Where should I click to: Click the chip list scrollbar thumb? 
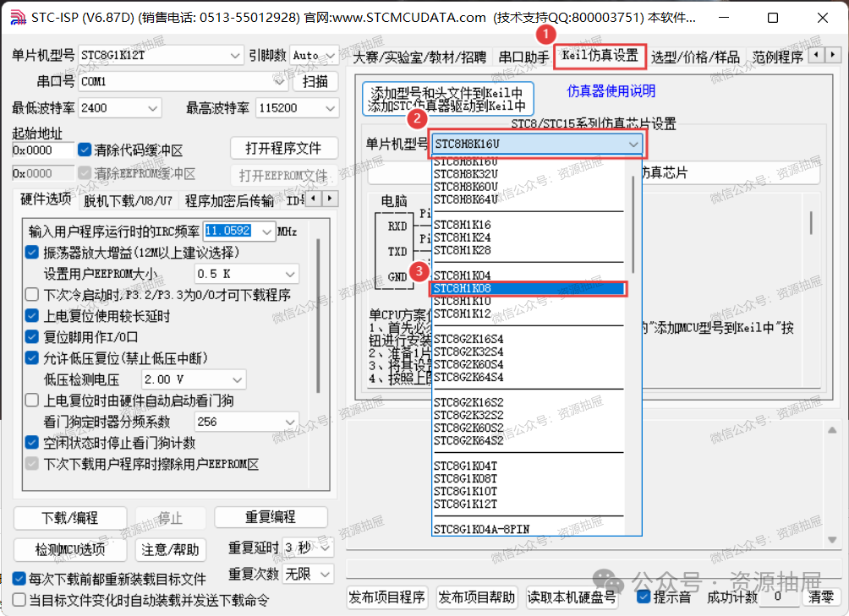click(633, 224)
